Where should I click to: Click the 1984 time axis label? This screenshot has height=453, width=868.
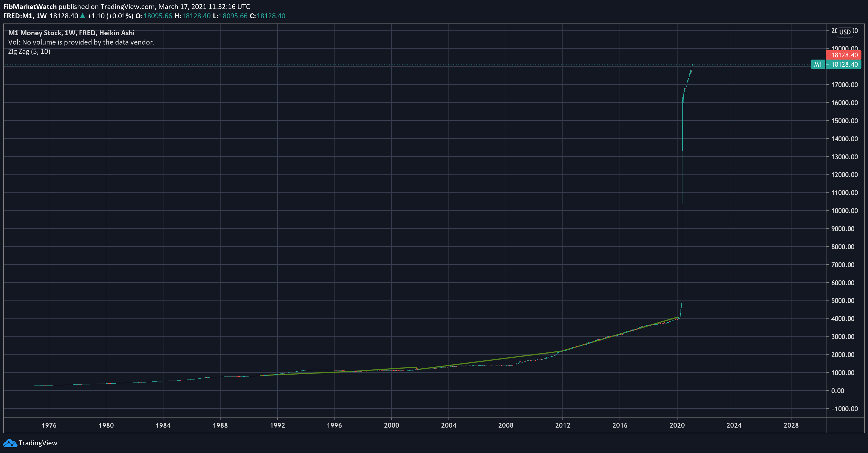pos(163,425)
